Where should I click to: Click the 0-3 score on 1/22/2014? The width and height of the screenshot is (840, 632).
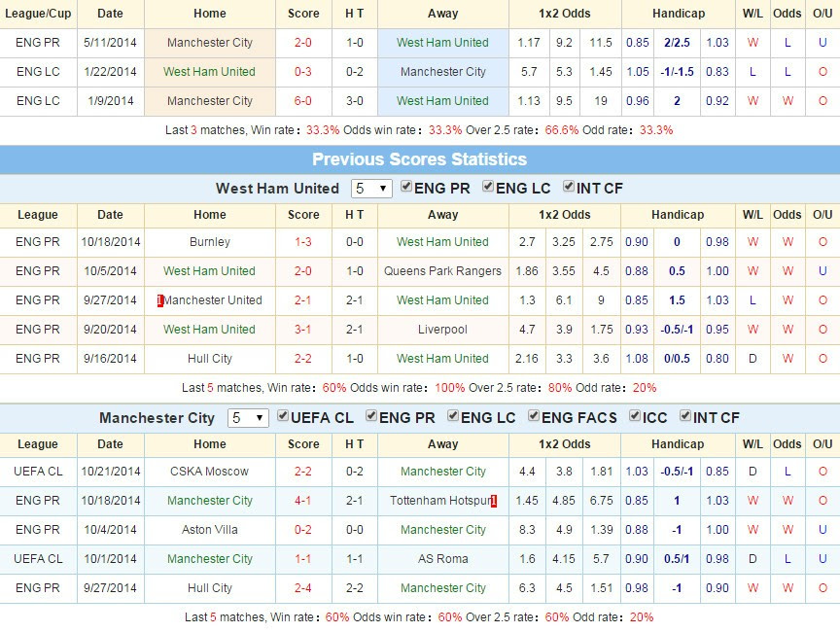(302, 72)
